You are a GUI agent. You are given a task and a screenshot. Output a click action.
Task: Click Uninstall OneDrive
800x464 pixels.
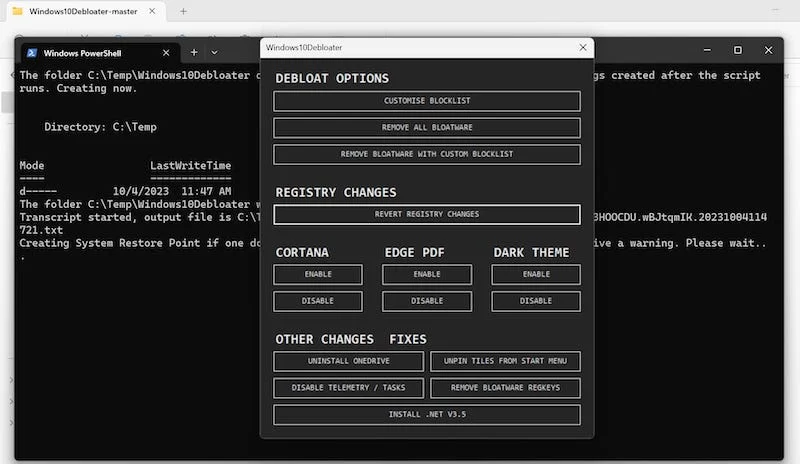click(348, 361)
